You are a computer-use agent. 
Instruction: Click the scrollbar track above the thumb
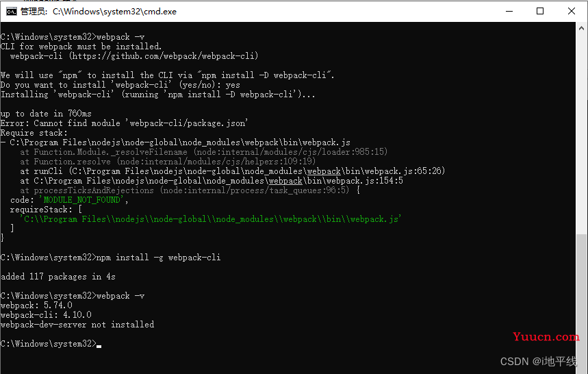pos(581,133)
